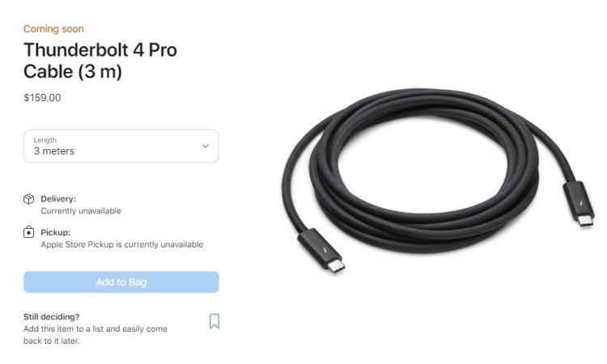Select the Thunderbolt 4 Pro Cable title

(100, 61)
